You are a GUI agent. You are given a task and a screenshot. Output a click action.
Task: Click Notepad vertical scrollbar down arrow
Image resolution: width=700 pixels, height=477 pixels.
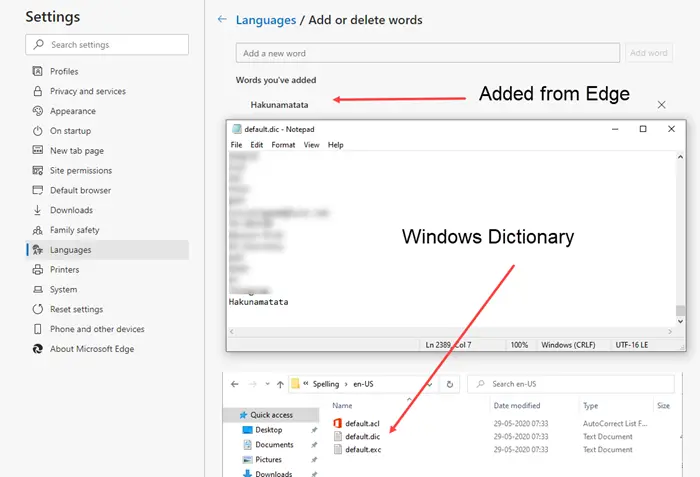tap(680, 321)
